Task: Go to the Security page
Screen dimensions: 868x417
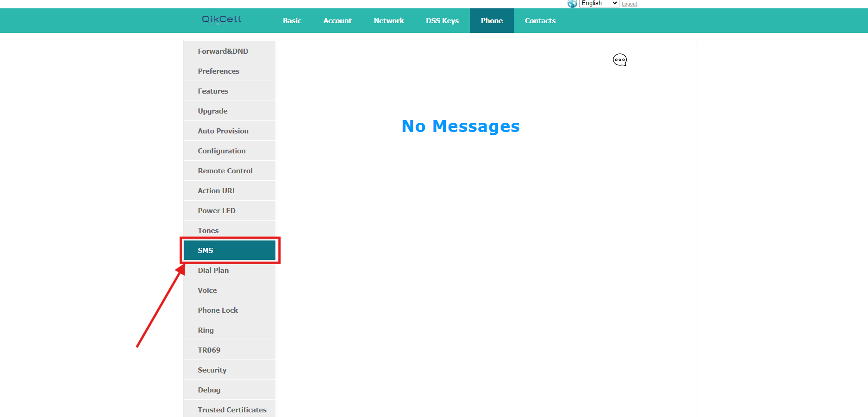Action: pyautogui.click(x=230, y=370)
